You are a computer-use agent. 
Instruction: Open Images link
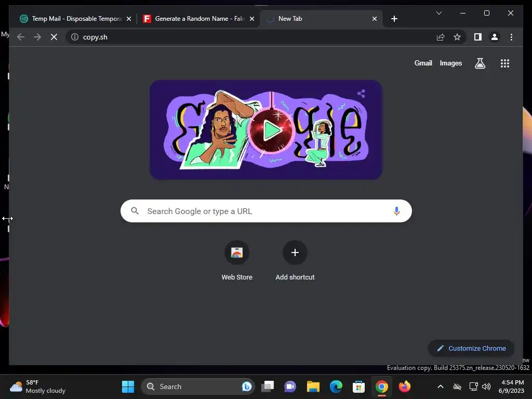pyautogui.click(x=450, y=63)
